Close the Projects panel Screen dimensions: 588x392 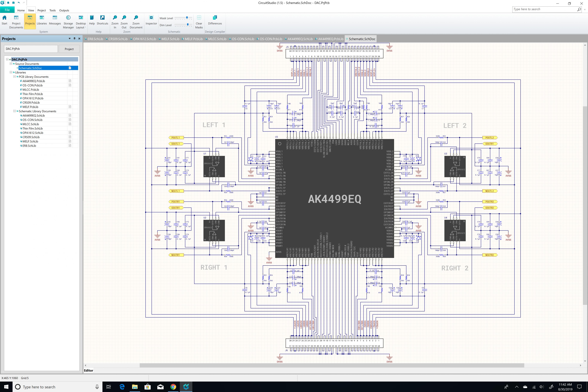pyautogui.click(x=79, y=39)
